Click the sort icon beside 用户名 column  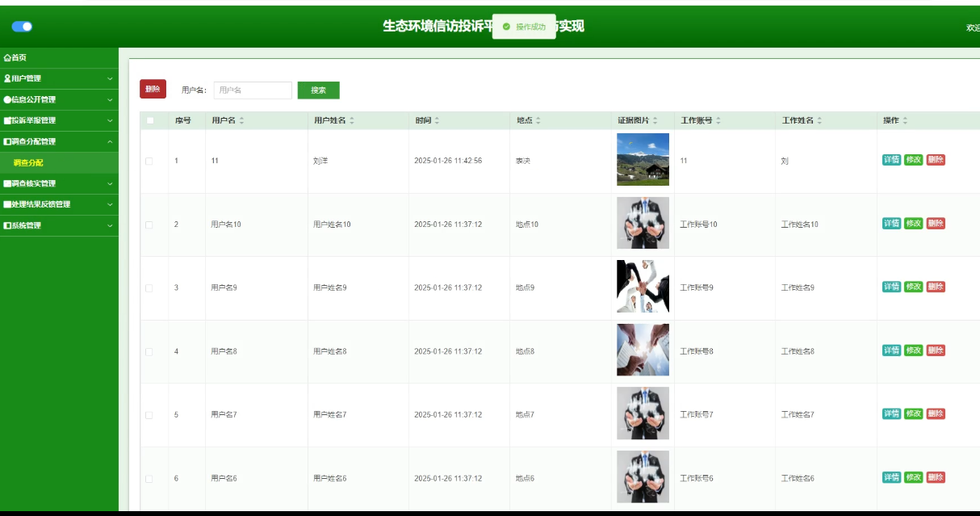[x=241, y=120]
